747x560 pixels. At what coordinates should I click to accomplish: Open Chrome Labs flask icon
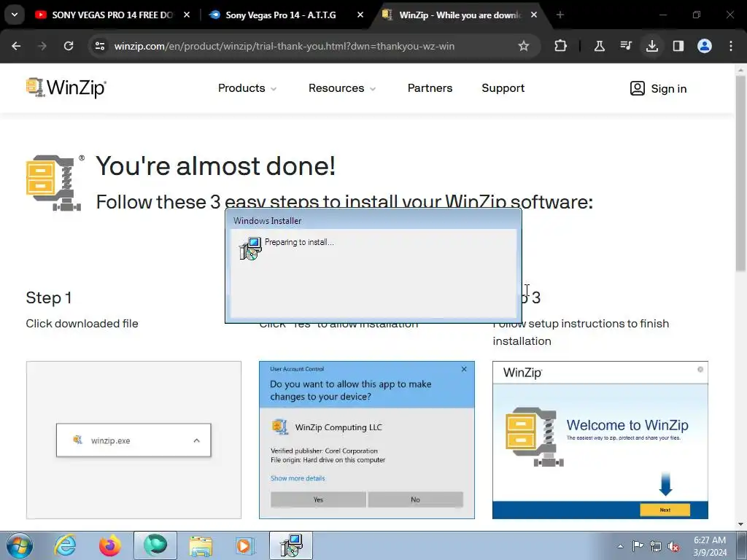coord(600,46)
